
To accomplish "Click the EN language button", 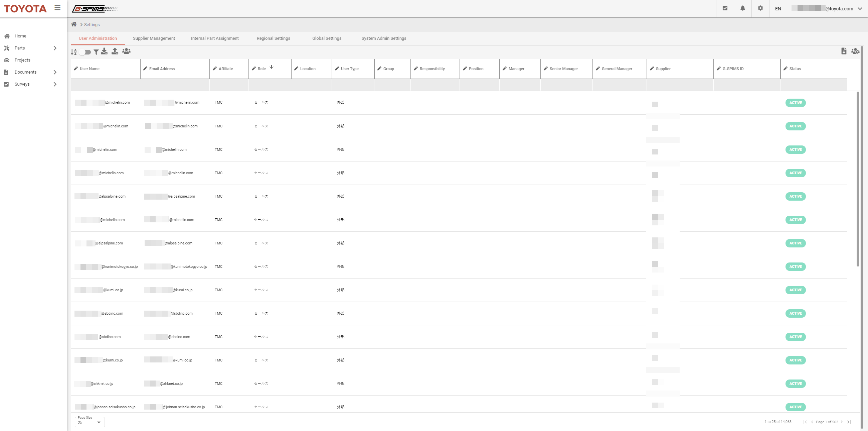I will tap(778, 9).
